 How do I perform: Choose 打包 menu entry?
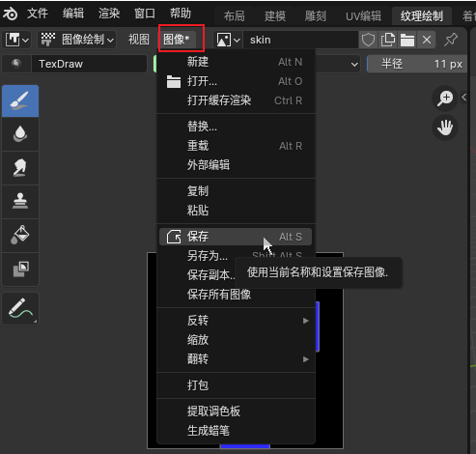236,385
